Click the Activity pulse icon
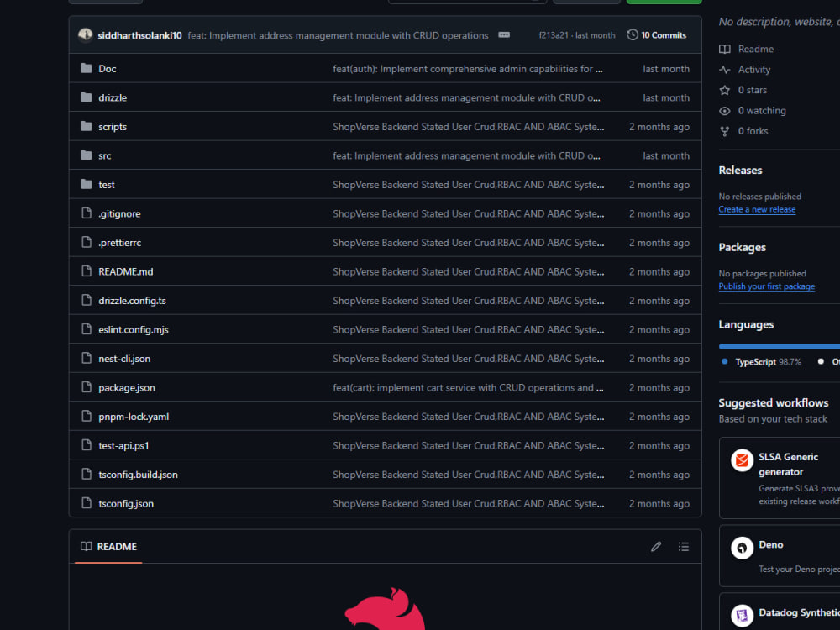 pos(725,70)
